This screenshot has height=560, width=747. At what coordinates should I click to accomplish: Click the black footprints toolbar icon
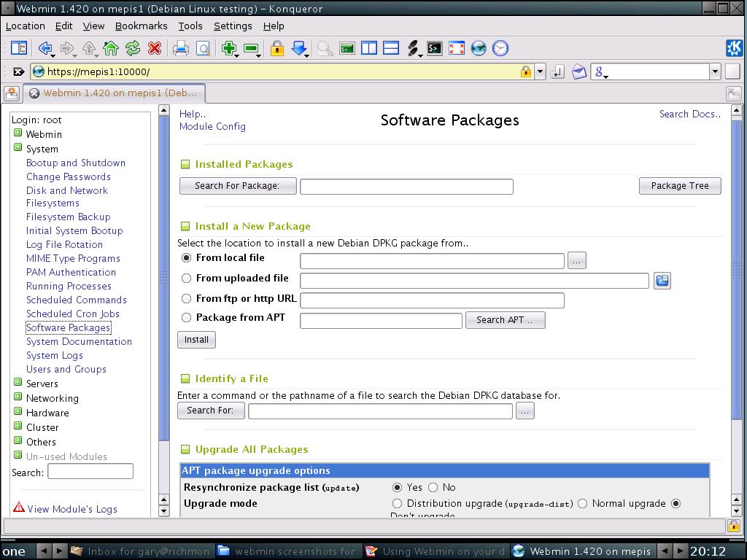point(413,48)
